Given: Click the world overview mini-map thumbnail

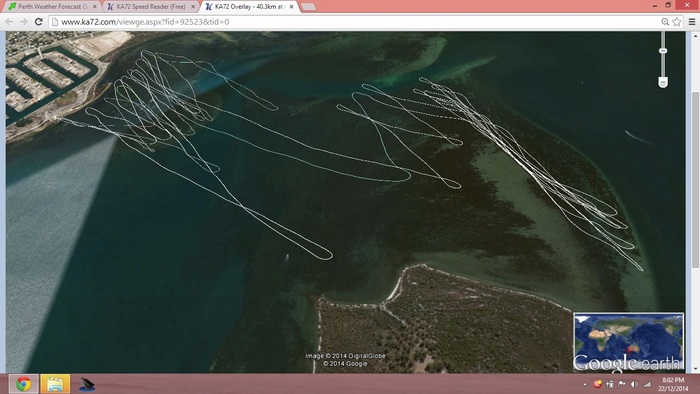Looking at the screenshot, I should 628,342.
